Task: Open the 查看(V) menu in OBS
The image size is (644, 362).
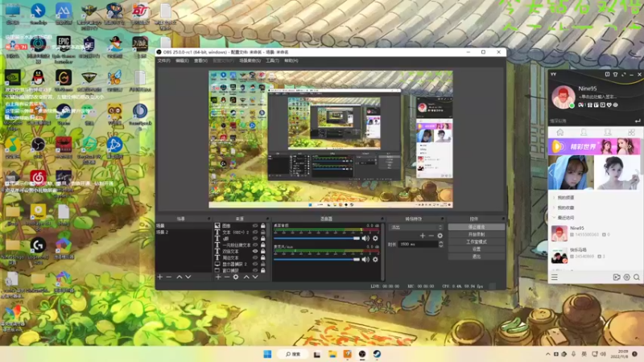Action: coord(200,61)
